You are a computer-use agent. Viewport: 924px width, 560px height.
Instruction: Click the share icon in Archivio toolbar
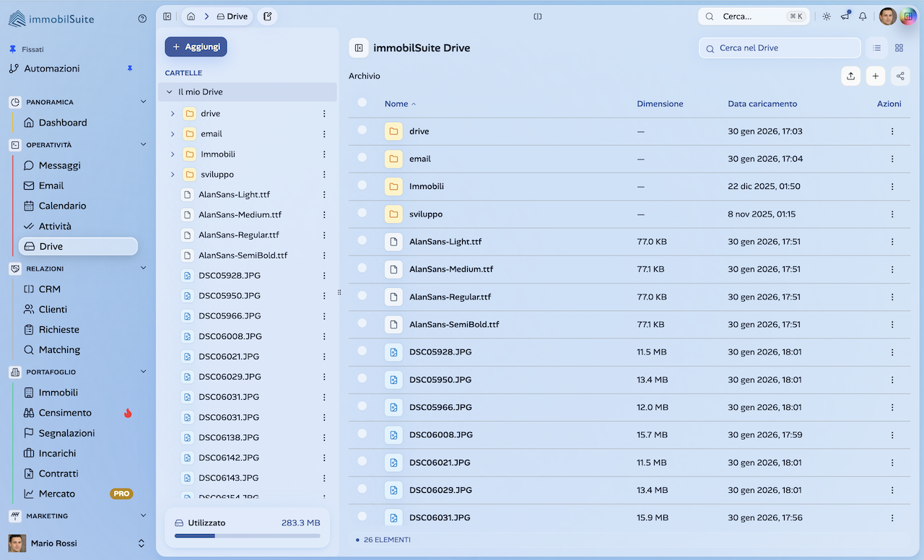(899, 76)
